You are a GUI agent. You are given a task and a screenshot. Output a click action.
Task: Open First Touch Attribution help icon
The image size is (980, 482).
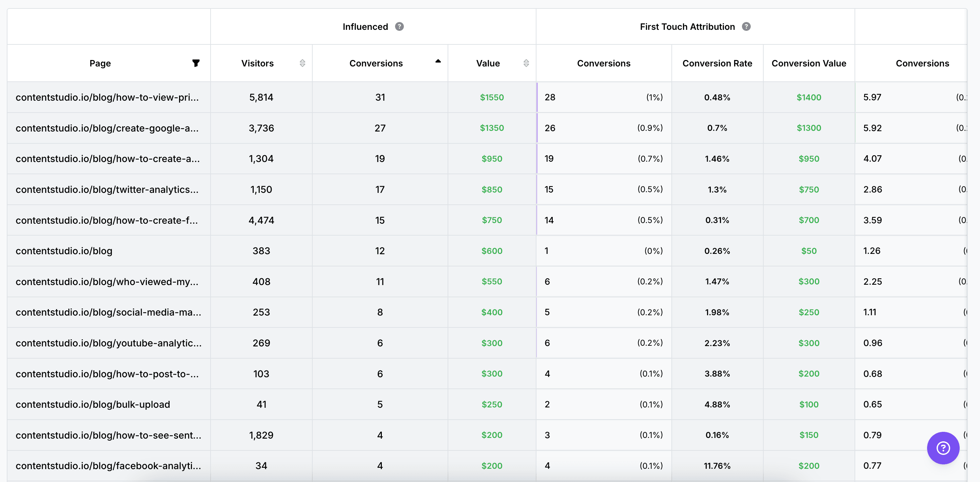click(x=746, y=27)
